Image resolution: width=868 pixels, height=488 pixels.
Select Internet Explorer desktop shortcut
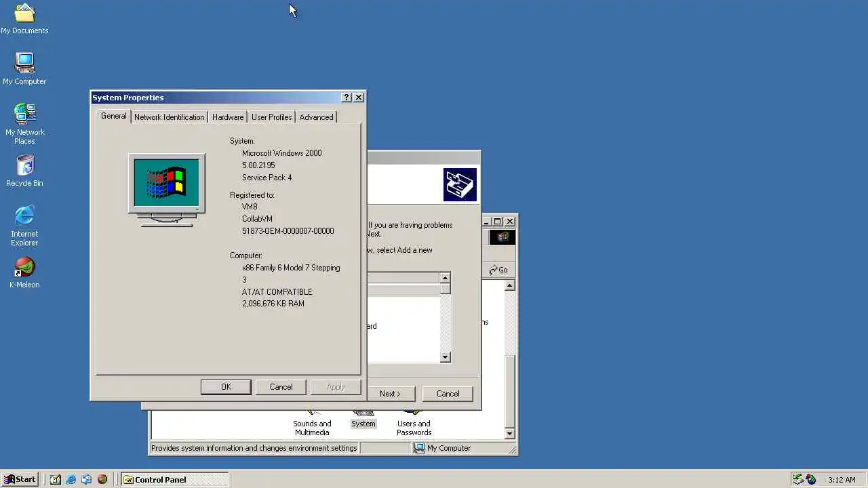coord(24,226)
